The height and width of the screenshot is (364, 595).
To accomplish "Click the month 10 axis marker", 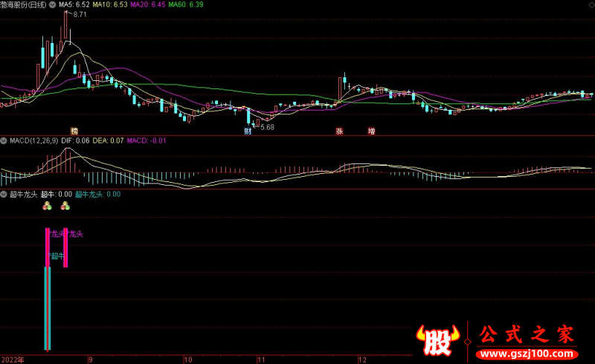I will pos(188,360).
